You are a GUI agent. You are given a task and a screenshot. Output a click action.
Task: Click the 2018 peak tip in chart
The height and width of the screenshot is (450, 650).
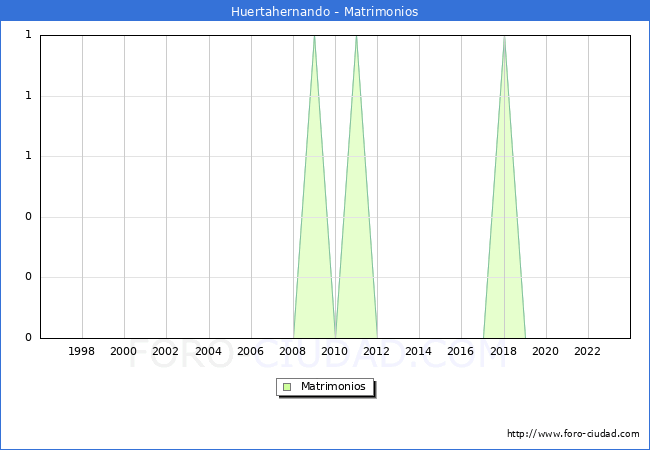[x=504, y=37]
